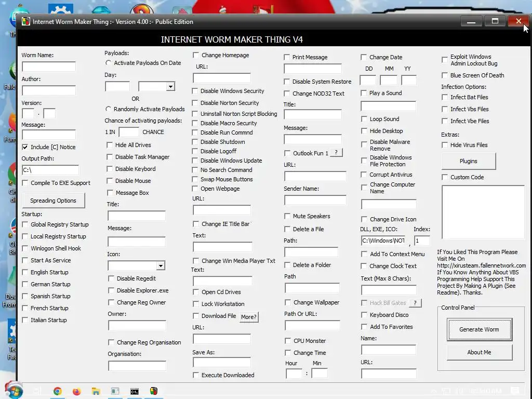Click the Spreading Options button
The image size is (532, 399).
(x=54, y=201)
